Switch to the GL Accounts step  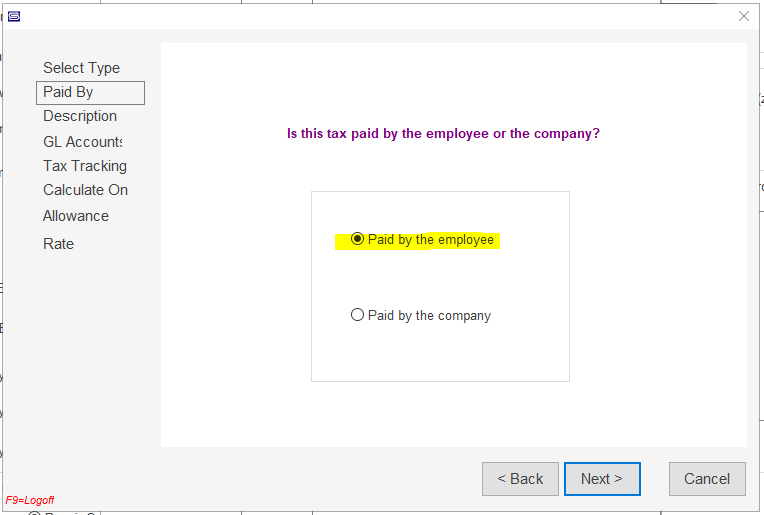coord(82,142)
